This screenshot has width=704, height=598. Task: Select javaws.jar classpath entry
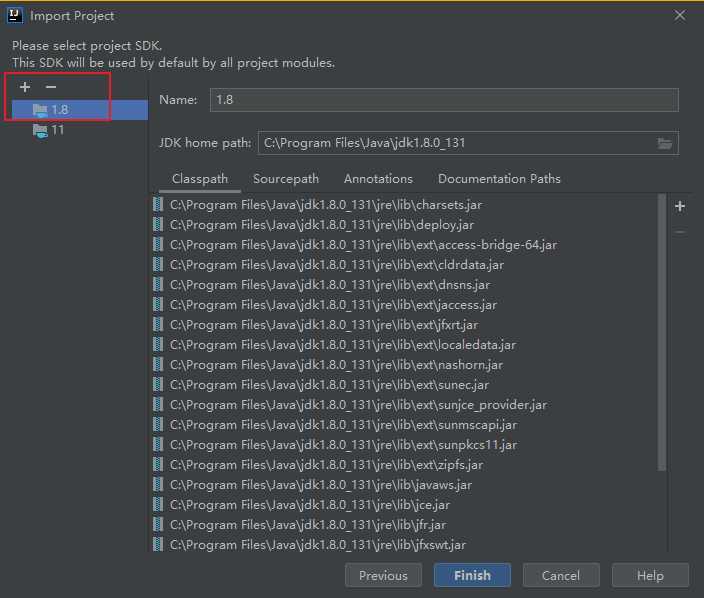[x=404, y=485]
